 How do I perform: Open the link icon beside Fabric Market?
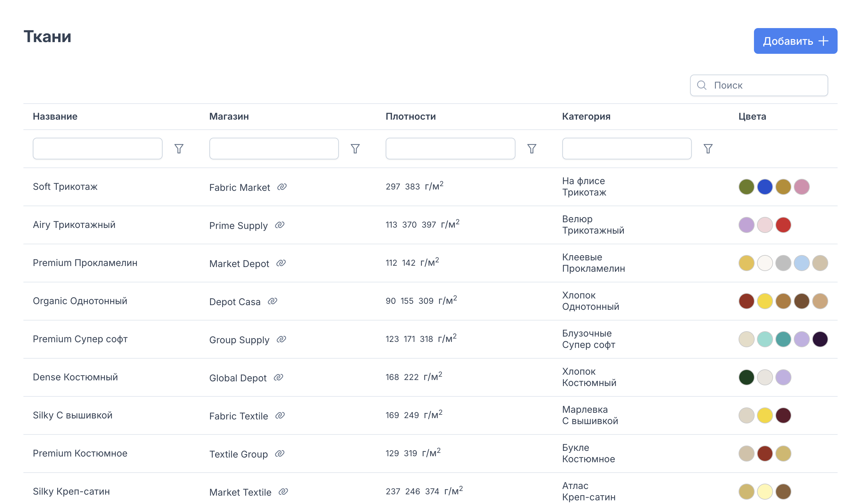point(282,187)
